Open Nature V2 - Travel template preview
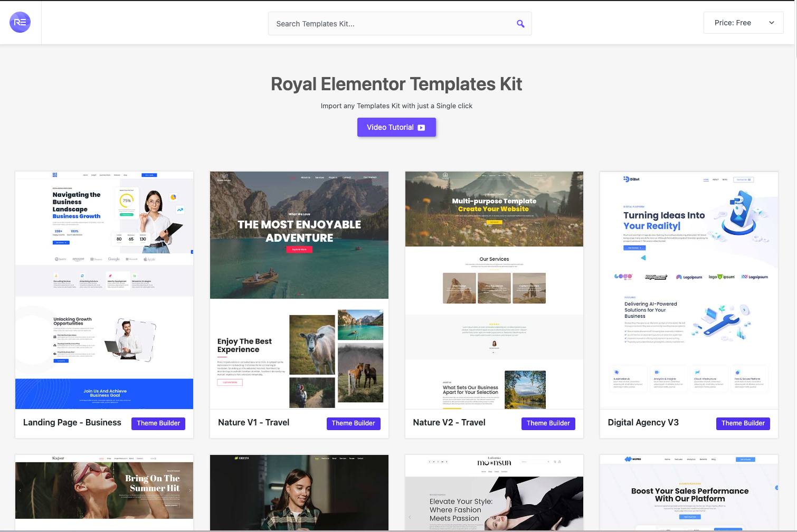This screenshot has height=532, width=797. 494,290
